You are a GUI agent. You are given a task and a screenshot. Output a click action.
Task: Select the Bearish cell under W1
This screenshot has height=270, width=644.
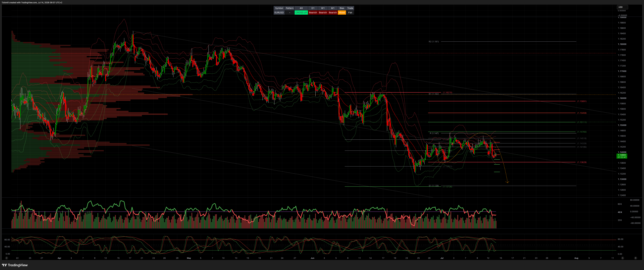tap(323, 13)
